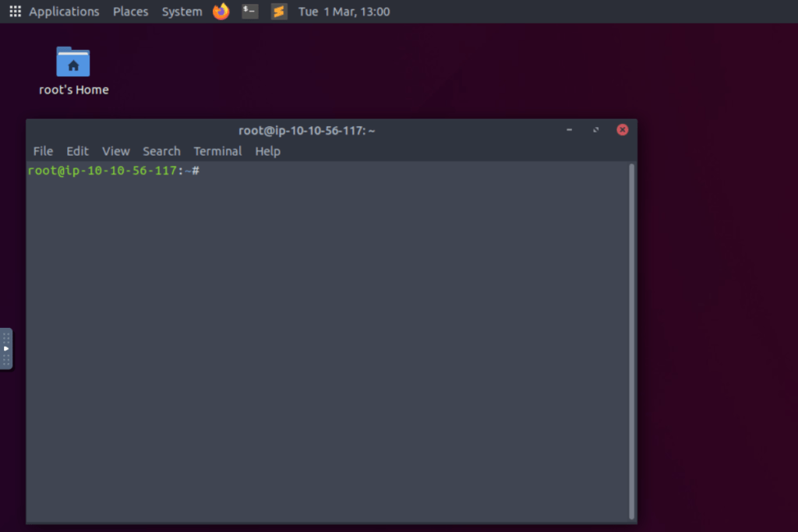
Task: Close the terminal window
Action: coord(622,130)
